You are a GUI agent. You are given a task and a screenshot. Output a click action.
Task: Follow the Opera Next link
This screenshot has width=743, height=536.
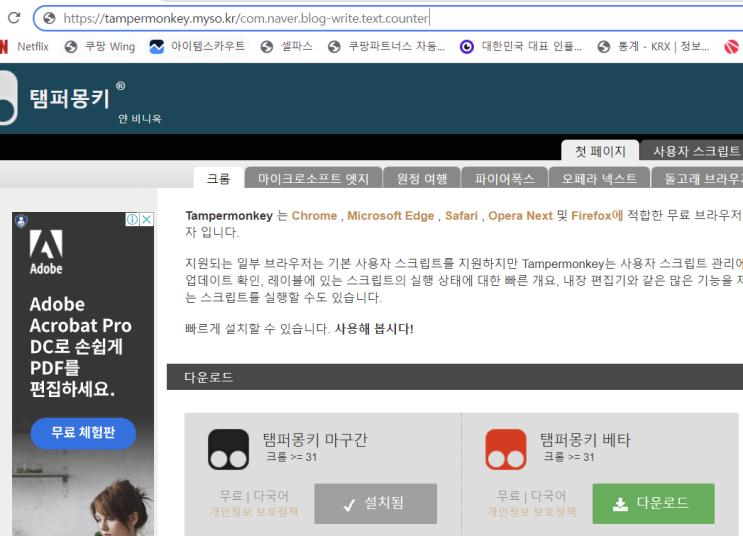(x=520, y=216)
